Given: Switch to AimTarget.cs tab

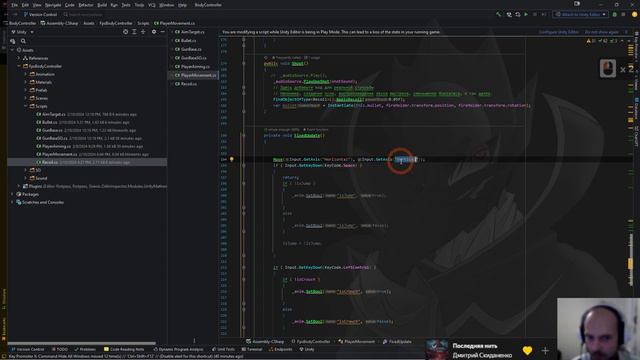Looking at the screenshot, I should (x=193, y=32).
